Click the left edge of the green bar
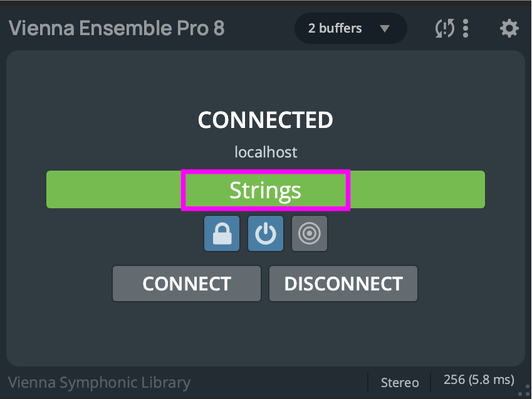The image size is (532, 399). coord(51,189)
